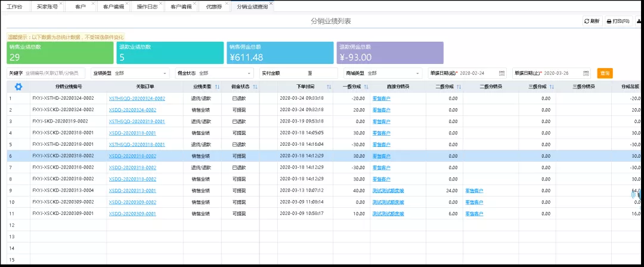Focus the 关键字 keyword search field
The image size is (644, 267).
55,73
